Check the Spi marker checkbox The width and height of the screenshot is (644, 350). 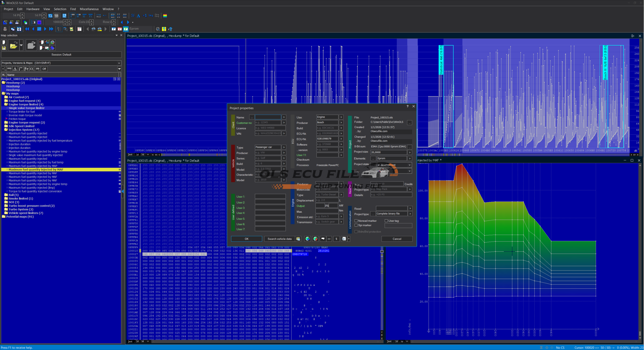[x=356, y=225]
